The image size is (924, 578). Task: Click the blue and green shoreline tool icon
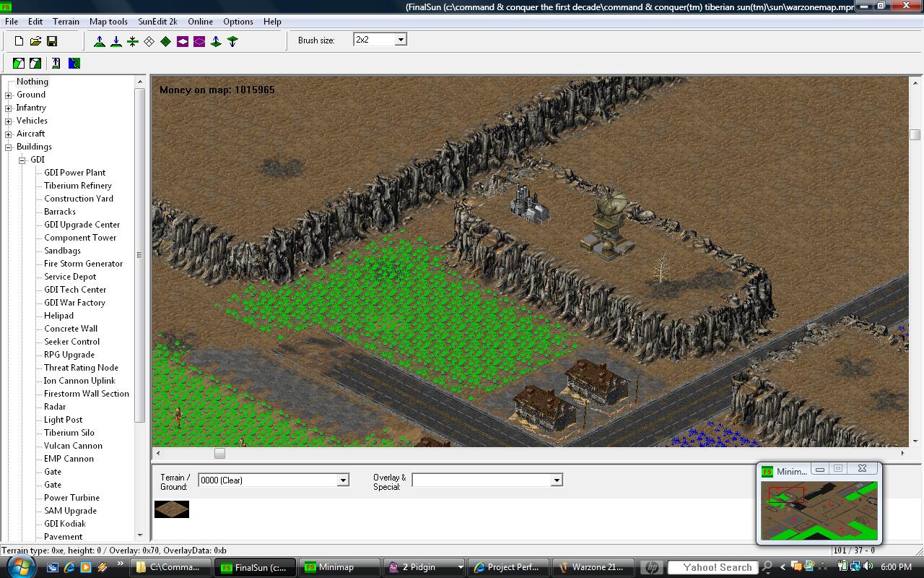pos(74,64)
